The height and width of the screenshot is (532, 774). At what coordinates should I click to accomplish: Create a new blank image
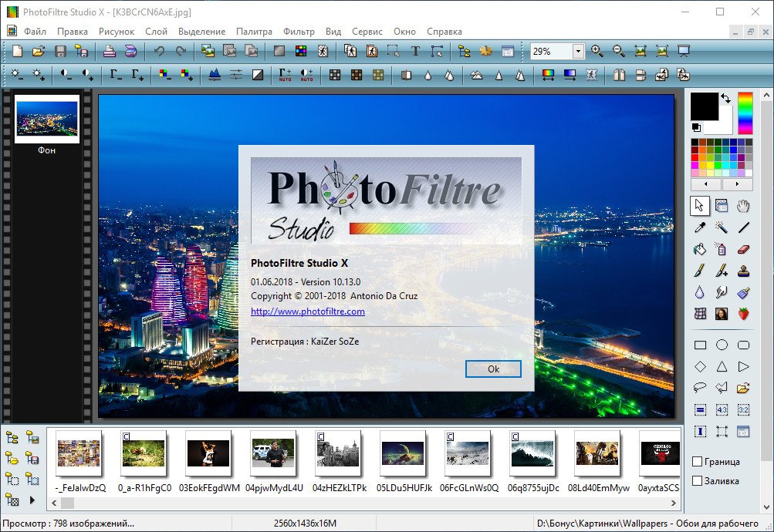[17, 51]
